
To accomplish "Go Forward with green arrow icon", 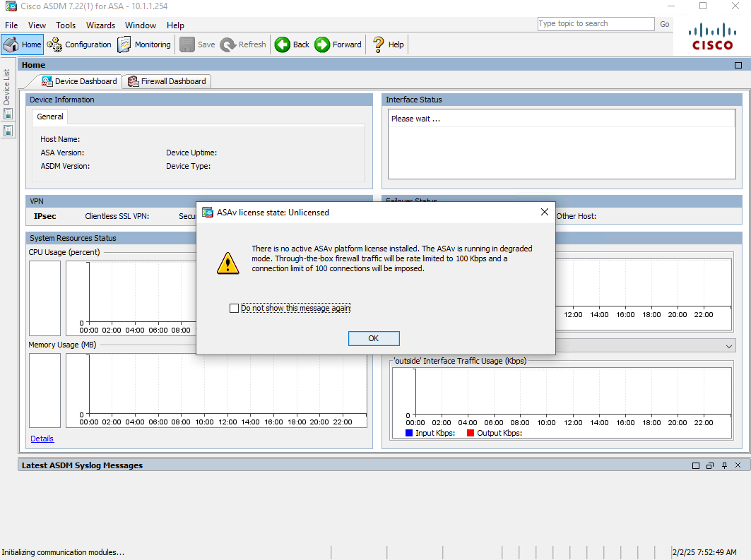I will [322, 44].
